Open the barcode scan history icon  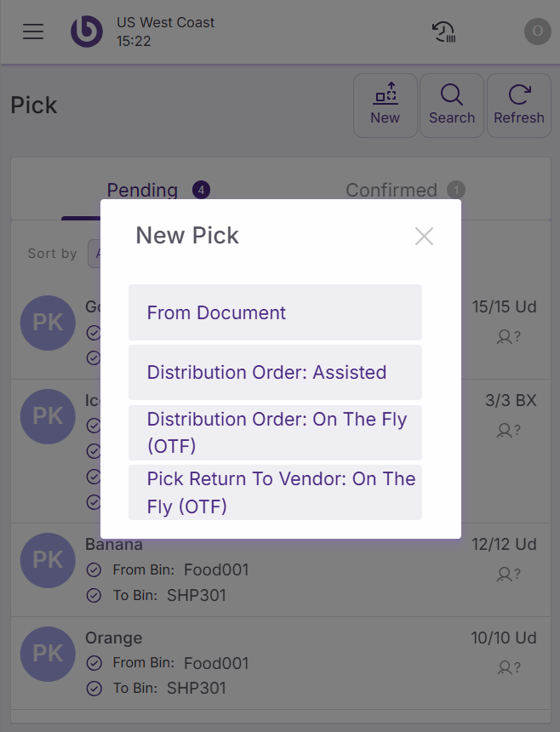tap(444, 32)
